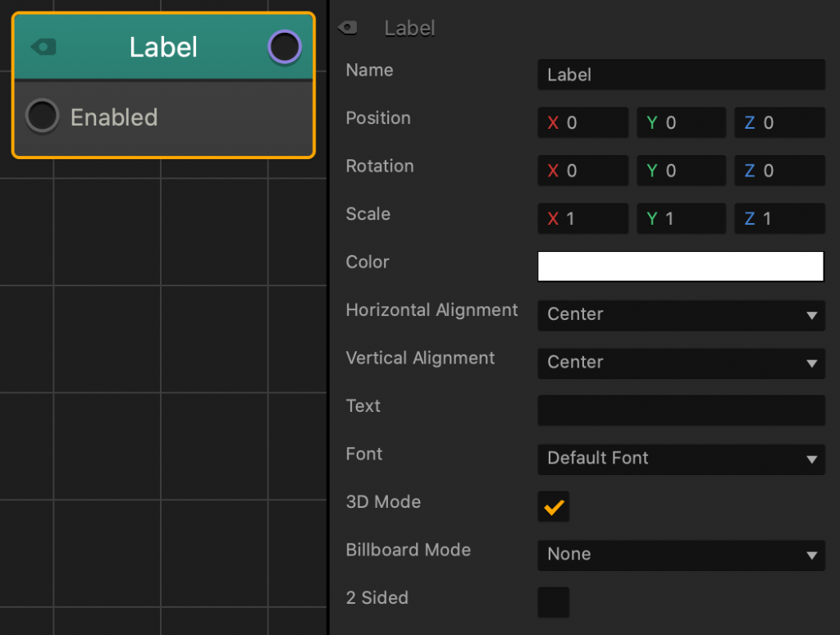Open the Vertical Alignment dropdown
This screenshot has height=635, width=840.
(681, 363)
